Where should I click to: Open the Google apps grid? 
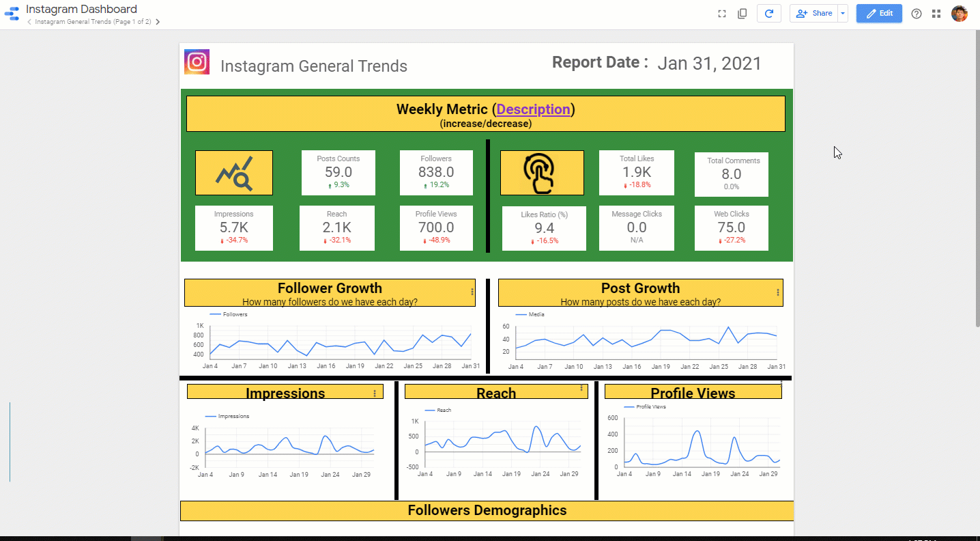point(936,14)
